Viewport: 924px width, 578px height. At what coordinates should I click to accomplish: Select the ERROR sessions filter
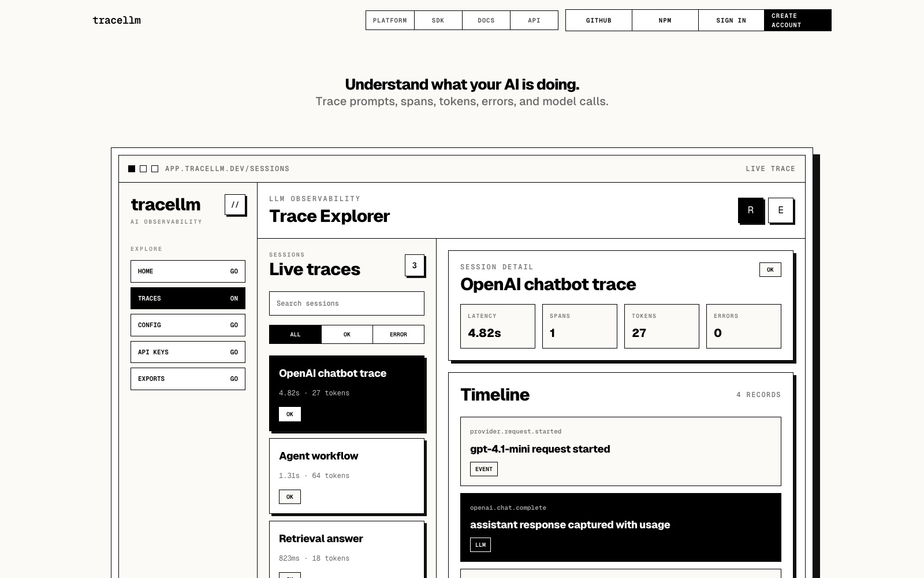coord(398,334)
